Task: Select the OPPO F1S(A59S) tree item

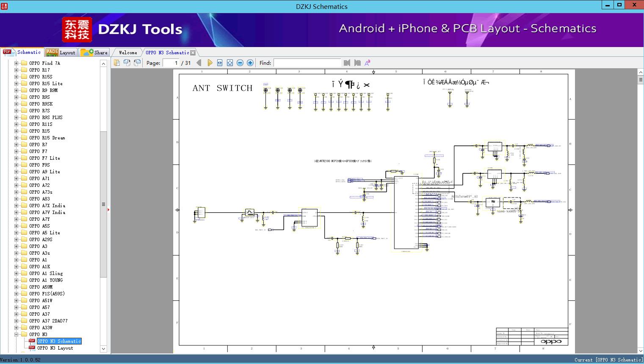Action: (47, 294)
